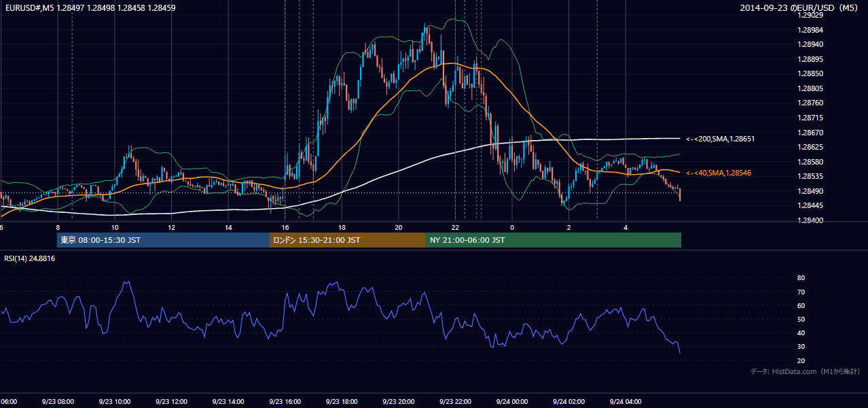The height and width of the screenshot is (408, 868).
Task: Click the RSI axis value 80
Action: point(801,278)
